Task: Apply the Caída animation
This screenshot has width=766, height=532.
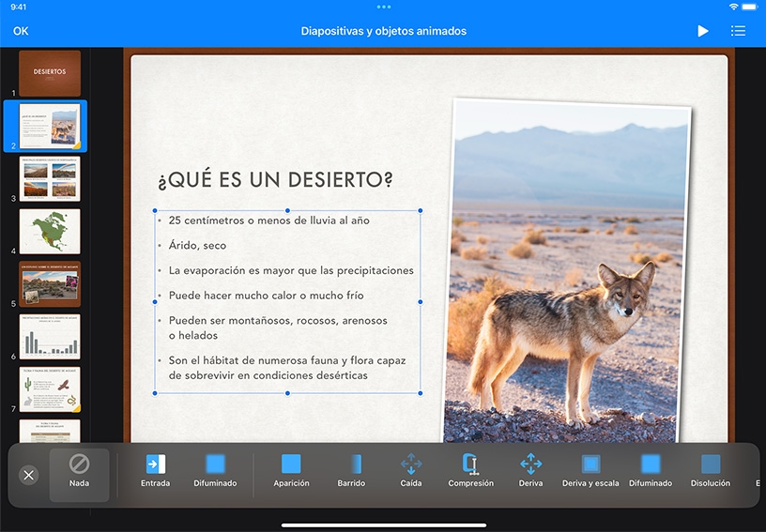Action: pos(411,471)
